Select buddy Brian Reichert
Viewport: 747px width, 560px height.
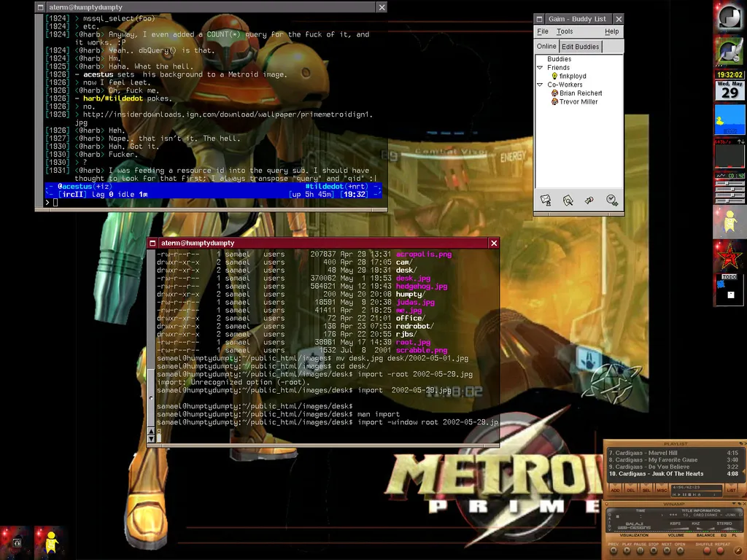click(581, 93)
